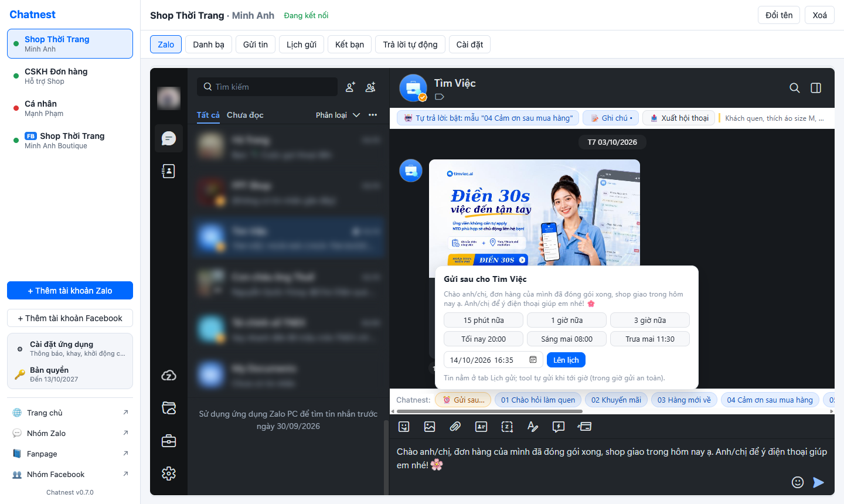This screenshot has height=504, width=844.
Task: Click Thêm tài khoản Zalo button
Action: pyautogui.click(x=70, y=291)
